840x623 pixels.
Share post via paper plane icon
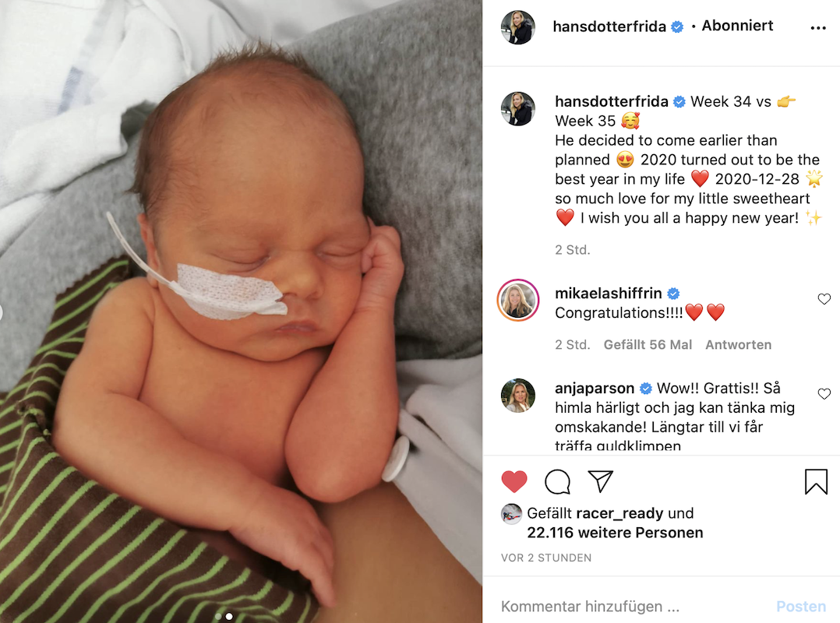(601, 481)
